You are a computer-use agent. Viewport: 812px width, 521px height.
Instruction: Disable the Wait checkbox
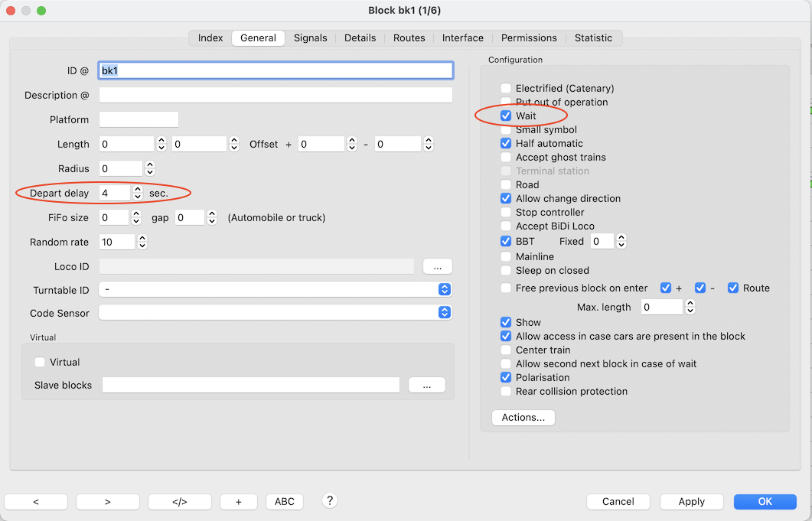point(506,116)
